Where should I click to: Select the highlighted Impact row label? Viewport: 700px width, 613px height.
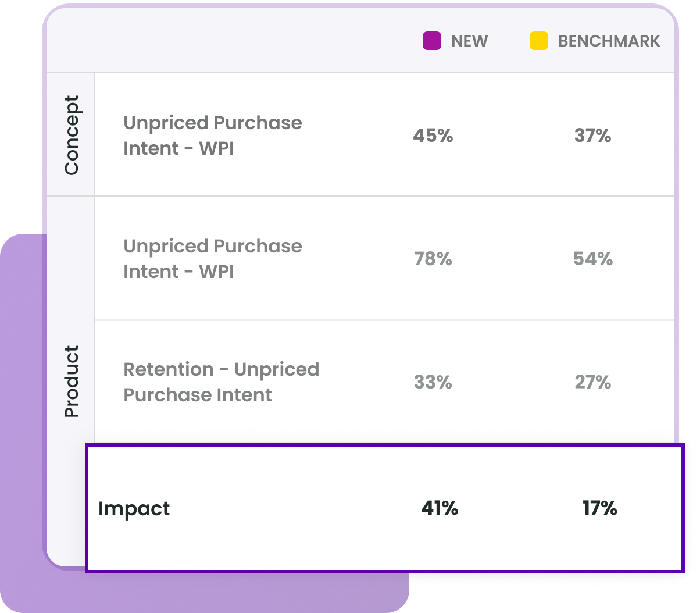[x=134, y=509]
